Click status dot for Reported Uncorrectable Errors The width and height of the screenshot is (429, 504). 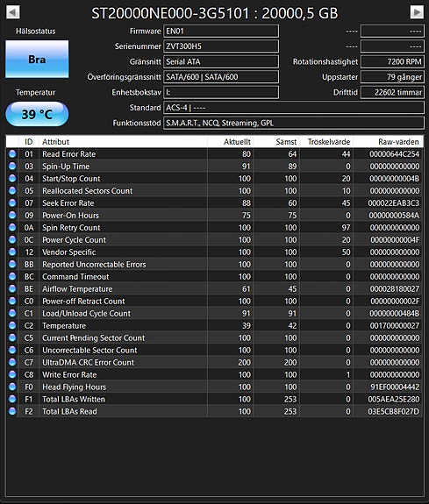click(x=12, y=264)
